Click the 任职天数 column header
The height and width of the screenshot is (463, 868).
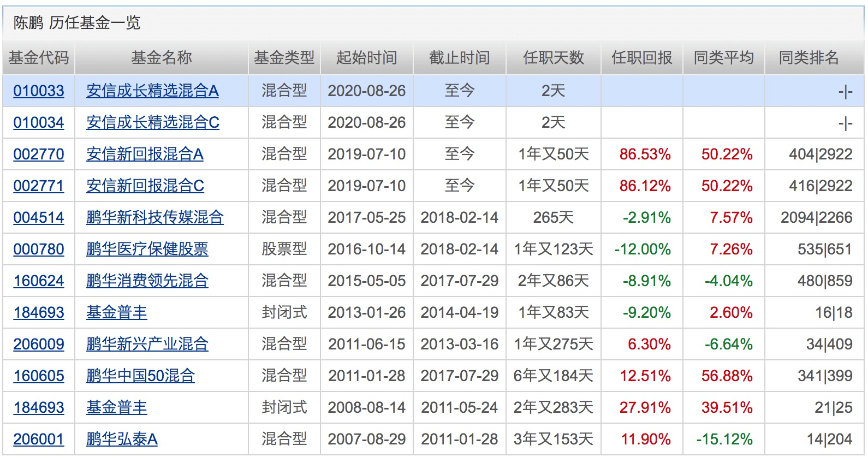(x=554, y=57)
